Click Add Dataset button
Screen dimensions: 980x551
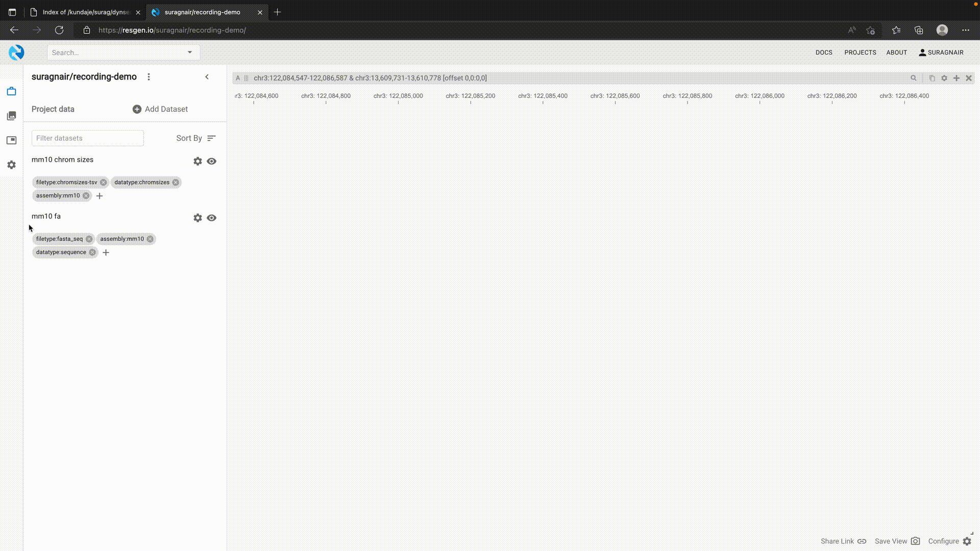click(x=160, y=109)
